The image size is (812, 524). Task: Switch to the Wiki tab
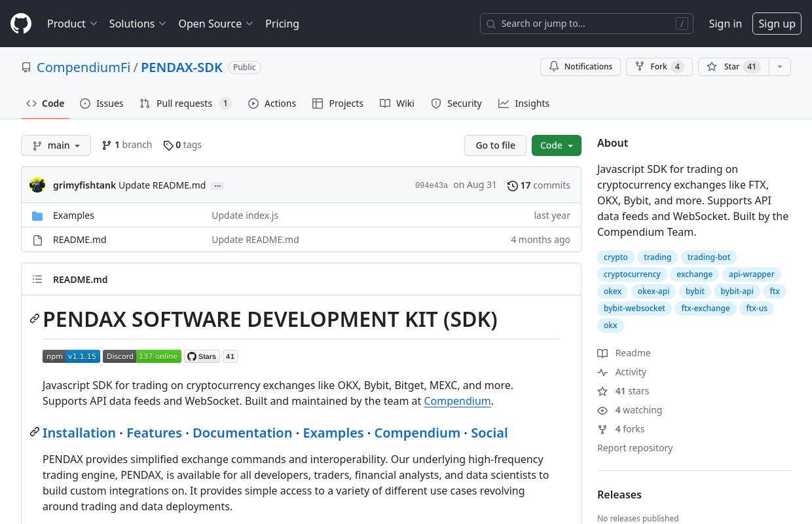click(397, 103)
